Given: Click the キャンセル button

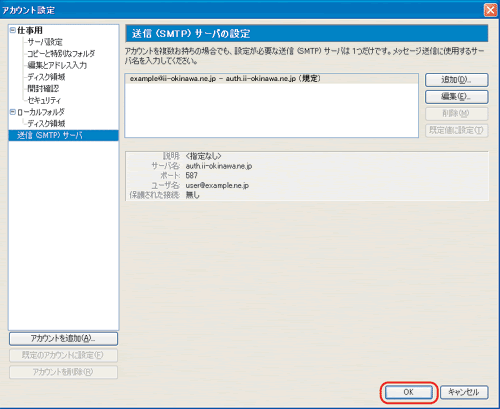Looking at the screenshot, I should coord(464,392).
